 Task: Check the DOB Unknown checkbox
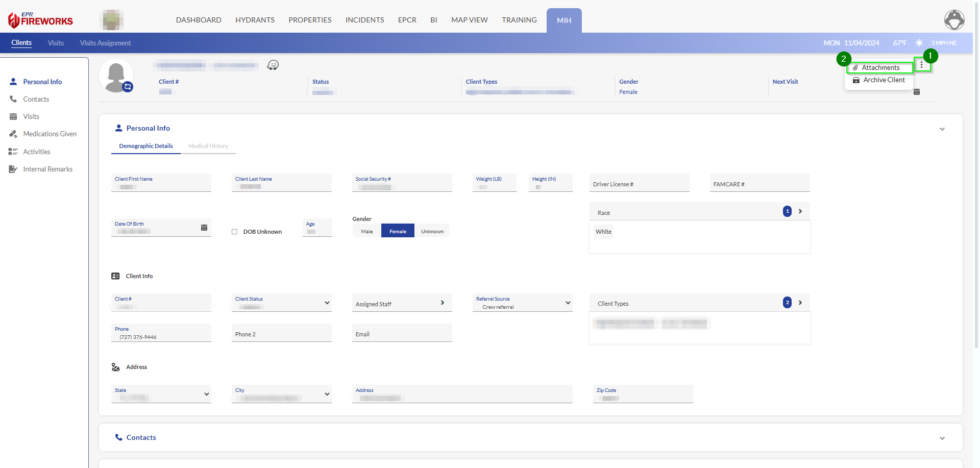coord(235,232)
